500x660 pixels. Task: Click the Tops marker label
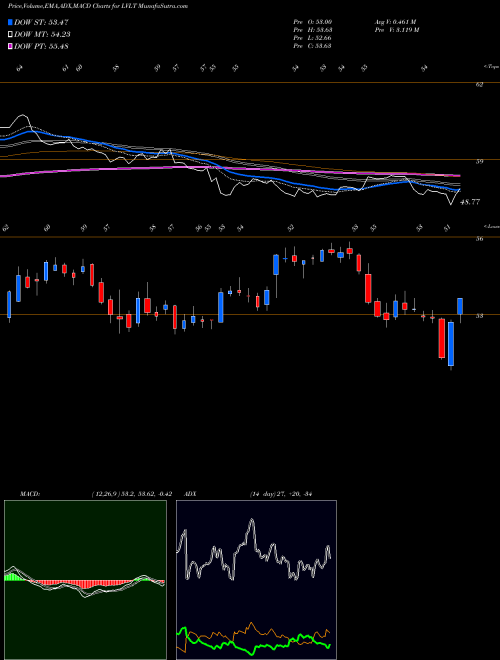coord(491,67)
